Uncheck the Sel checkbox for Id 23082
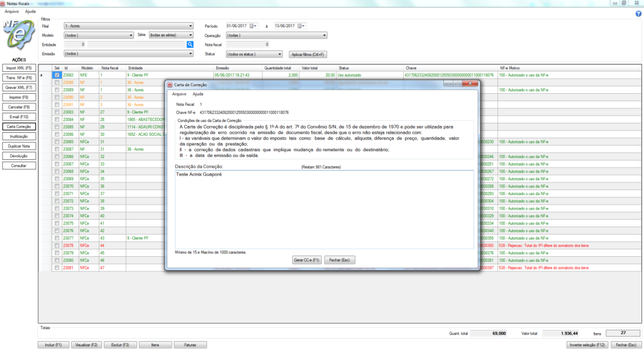Viewport: 644px width, 350px height. 57,75
